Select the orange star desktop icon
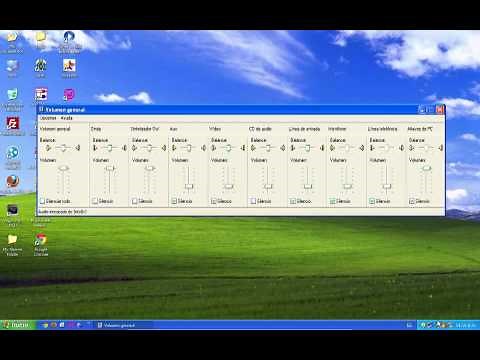 click(69, 66)
